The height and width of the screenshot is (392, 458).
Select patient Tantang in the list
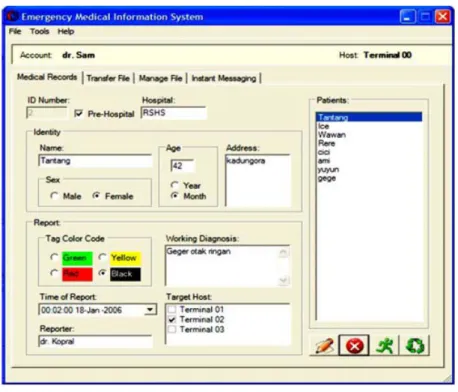pos(369,117)
